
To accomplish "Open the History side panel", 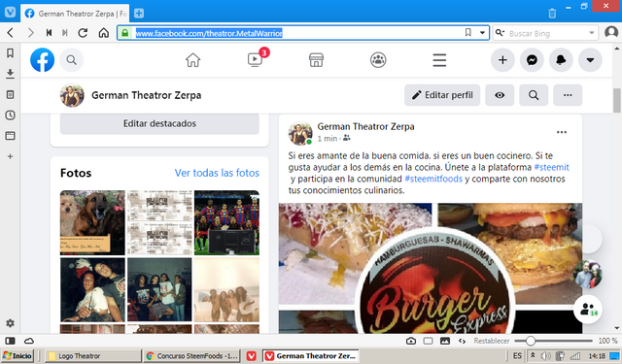I will pyautogui.click(x=11, y=116).
